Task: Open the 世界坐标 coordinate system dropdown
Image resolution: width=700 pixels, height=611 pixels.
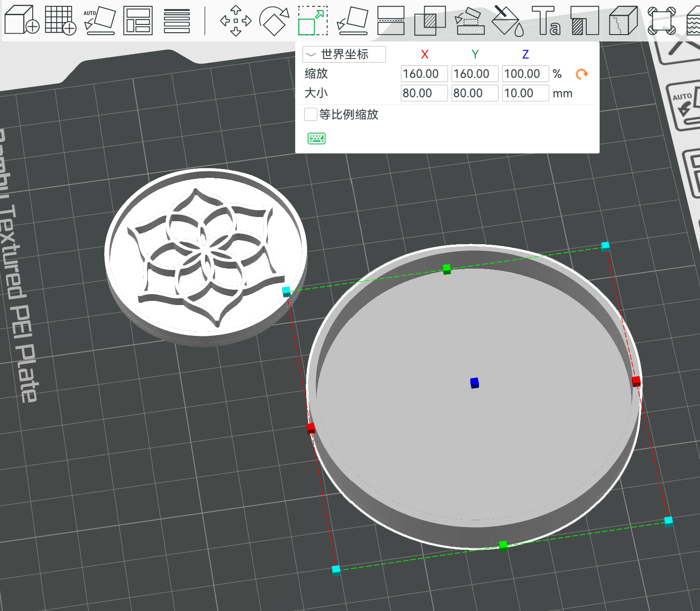Action: tap(344, 54)
